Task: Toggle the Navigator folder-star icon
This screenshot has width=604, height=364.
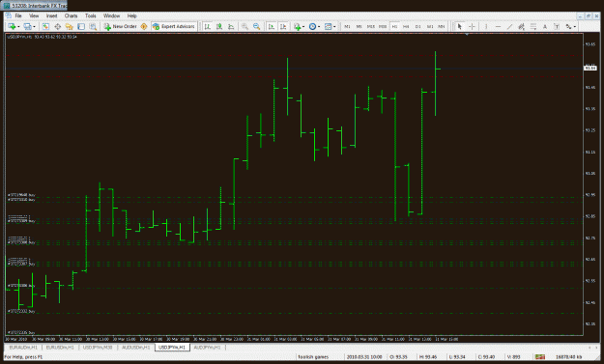Action: (70, 26)
